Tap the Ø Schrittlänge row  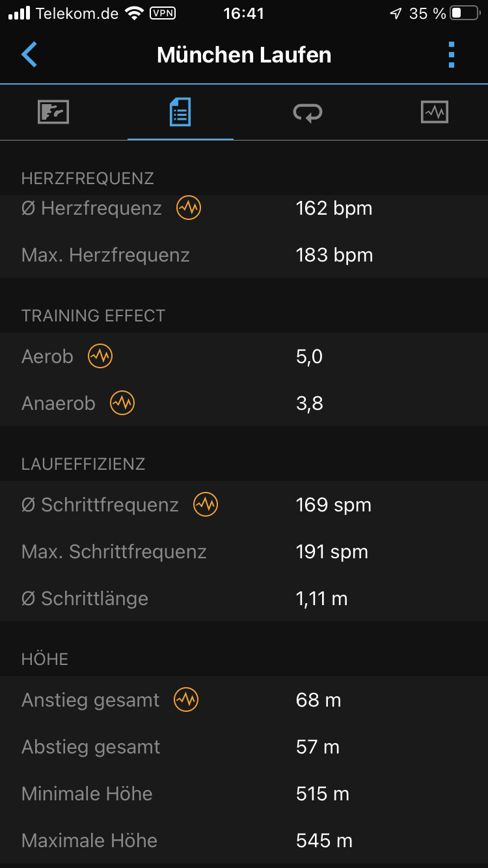tap(244, 599)
